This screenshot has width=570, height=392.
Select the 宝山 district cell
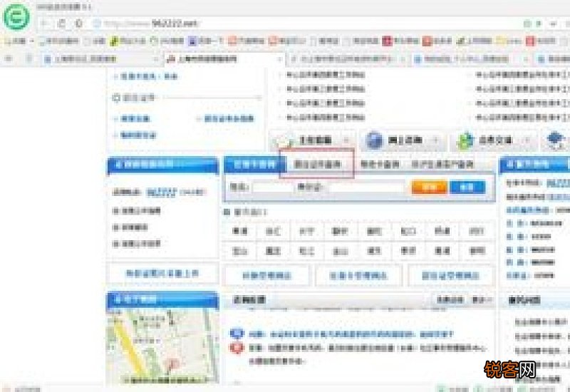point(239,251)
